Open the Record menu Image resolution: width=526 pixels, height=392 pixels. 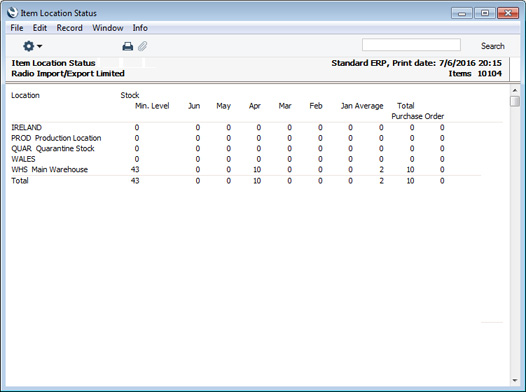pyautogui.click(x=69, y=28)
